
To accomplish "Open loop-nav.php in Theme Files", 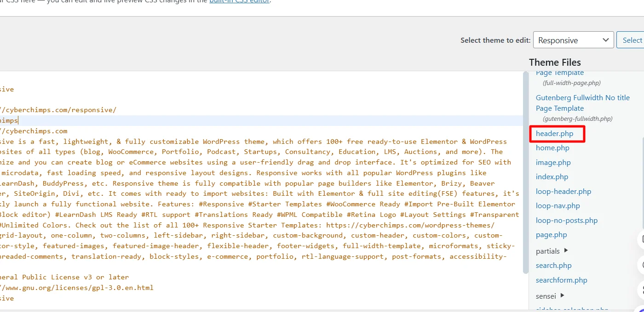I will point(558,206).
